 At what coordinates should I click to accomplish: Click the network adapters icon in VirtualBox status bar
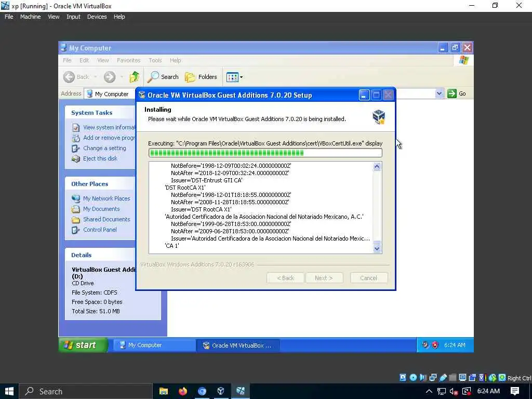[433, 377]
